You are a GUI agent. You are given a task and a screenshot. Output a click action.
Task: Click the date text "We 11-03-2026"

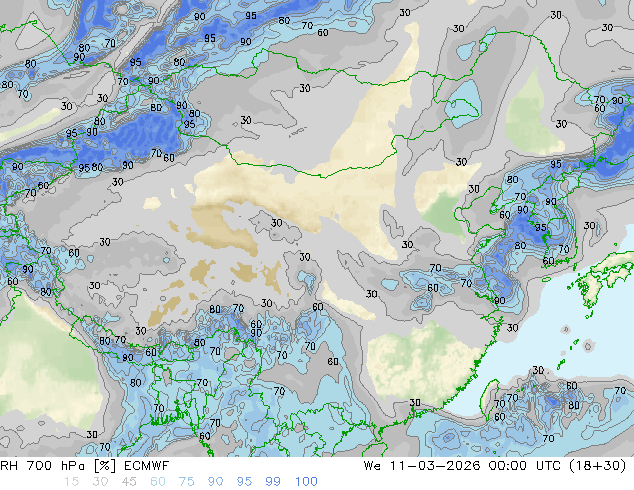(422, 466)
